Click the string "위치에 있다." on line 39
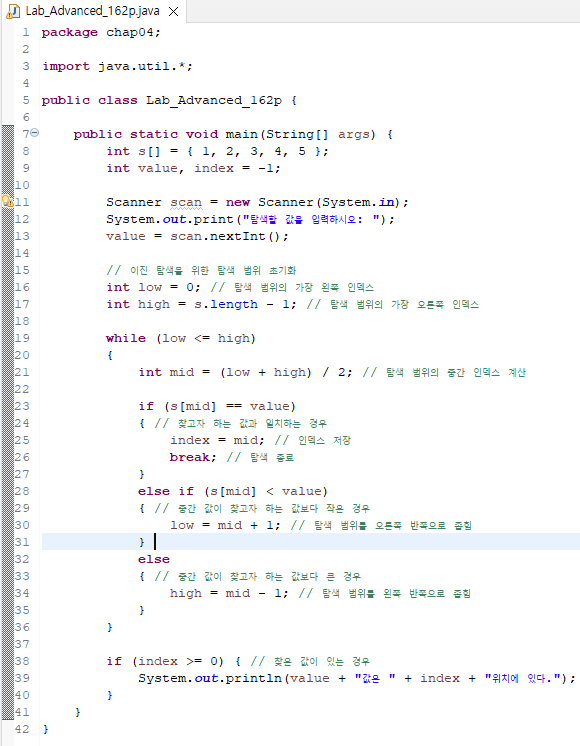Screen dimensions: 580x746 pos(522,678)
